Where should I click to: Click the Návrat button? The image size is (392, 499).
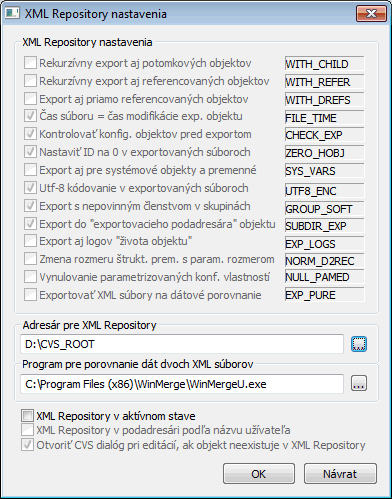(340, 474)
